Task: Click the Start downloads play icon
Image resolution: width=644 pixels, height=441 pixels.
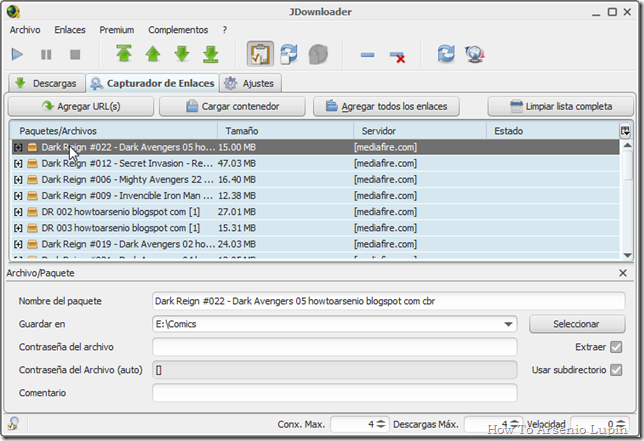Action: pos(19,54)
